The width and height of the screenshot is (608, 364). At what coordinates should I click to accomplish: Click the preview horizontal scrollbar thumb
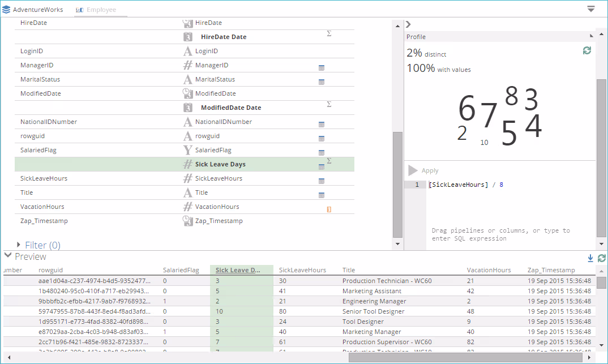[465, 357]
